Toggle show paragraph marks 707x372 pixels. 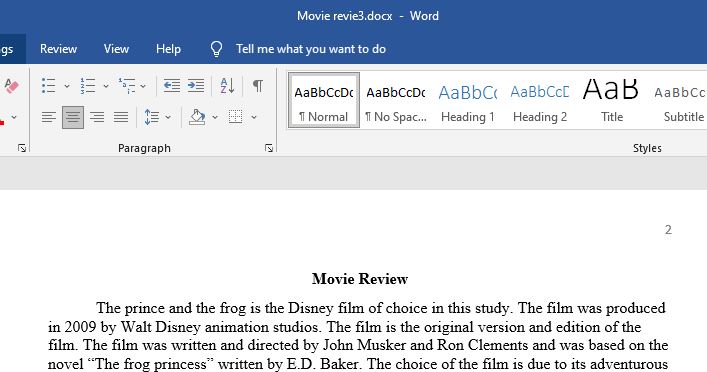pyautogui.click(x=257, y=85)
